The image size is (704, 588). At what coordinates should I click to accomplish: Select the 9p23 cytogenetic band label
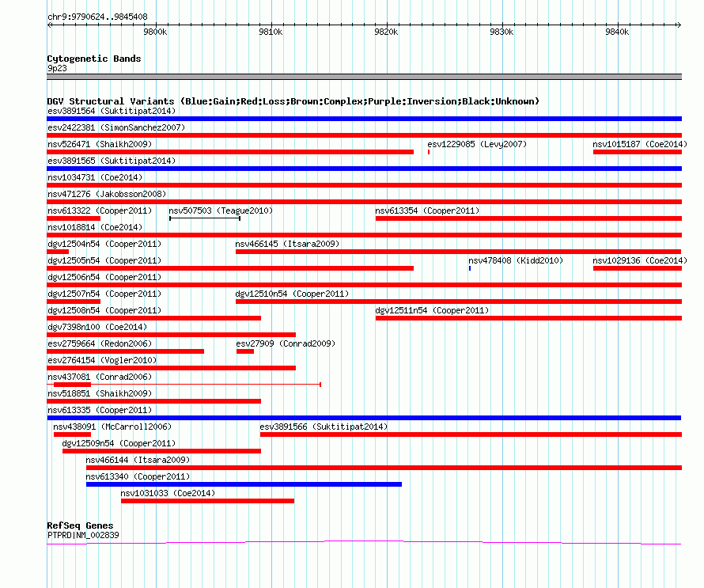[x=57, y=68]
